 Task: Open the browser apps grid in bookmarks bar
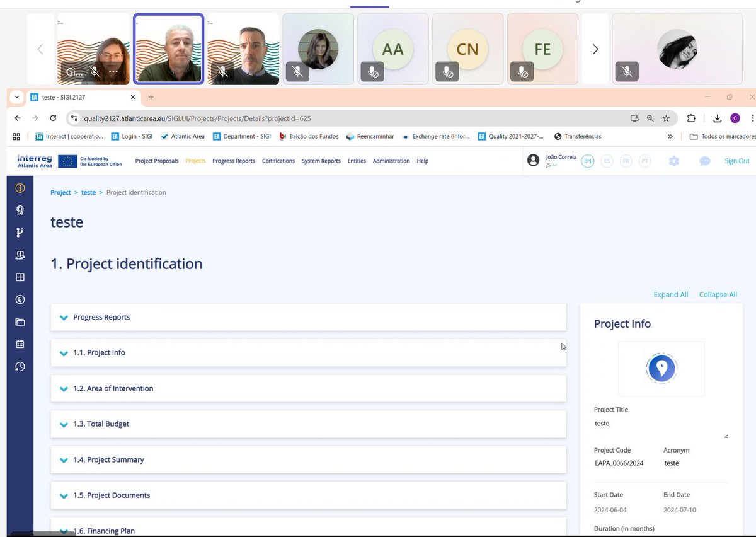[x=16, y=136]
